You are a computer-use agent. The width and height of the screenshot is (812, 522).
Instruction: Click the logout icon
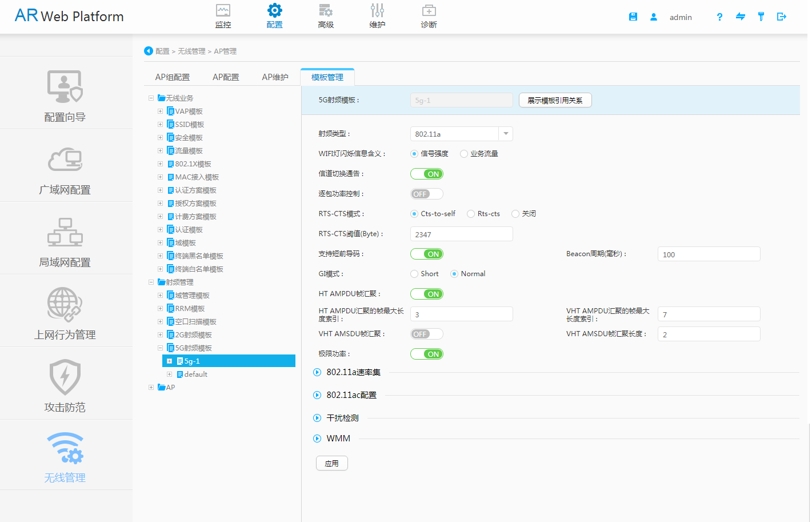782,17
